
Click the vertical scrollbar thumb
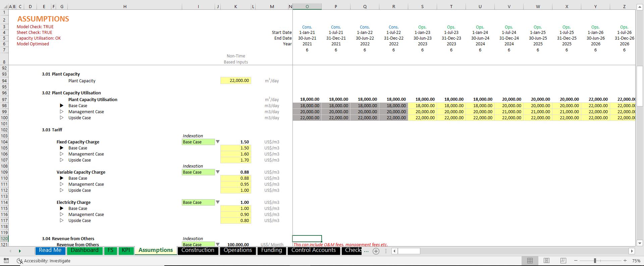pyautogui.click(x=640, y=86)
